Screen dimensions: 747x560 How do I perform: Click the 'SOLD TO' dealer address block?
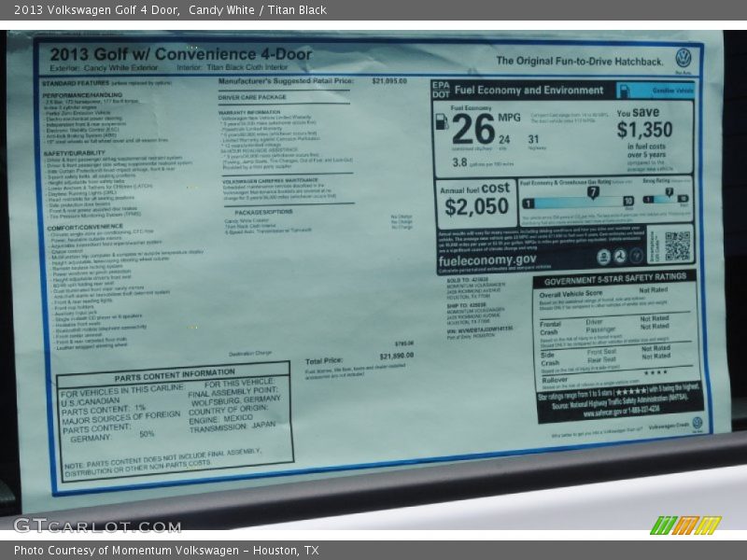[x=476, y=287]
